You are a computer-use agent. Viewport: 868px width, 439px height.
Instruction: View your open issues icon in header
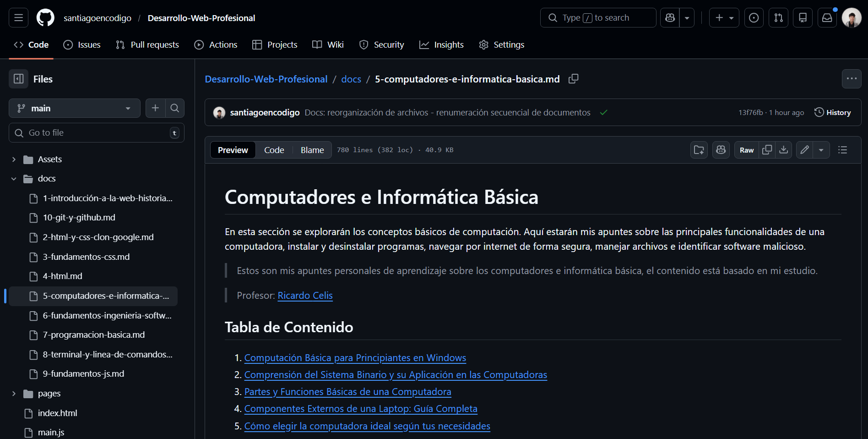[x=754, y=17]
